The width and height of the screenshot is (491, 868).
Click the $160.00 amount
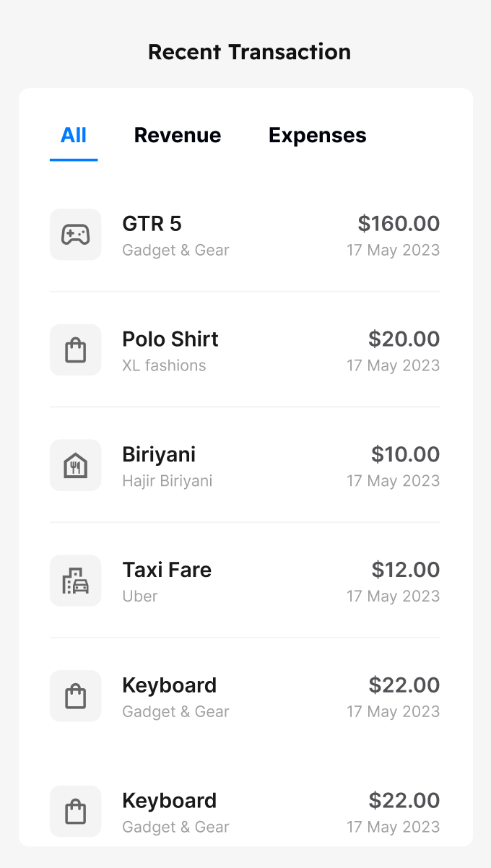click(399, 224)
